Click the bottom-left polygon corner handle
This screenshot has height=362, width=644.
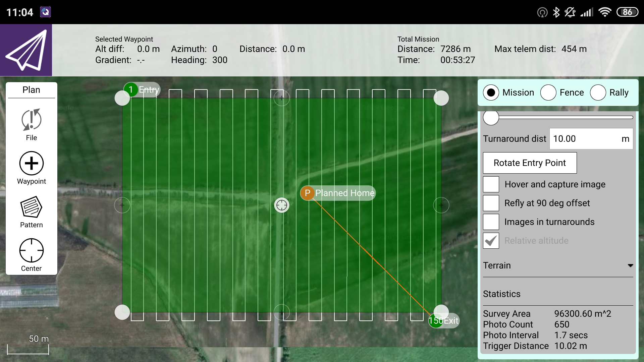pyautogui.click(x=122, y=312)
